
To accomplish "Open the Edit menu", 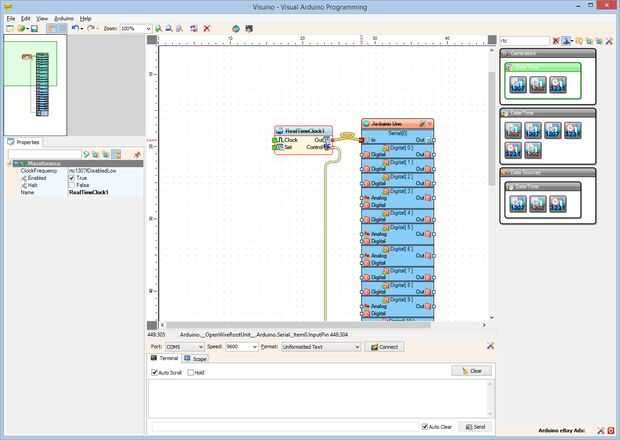I will tap(25, 18).
